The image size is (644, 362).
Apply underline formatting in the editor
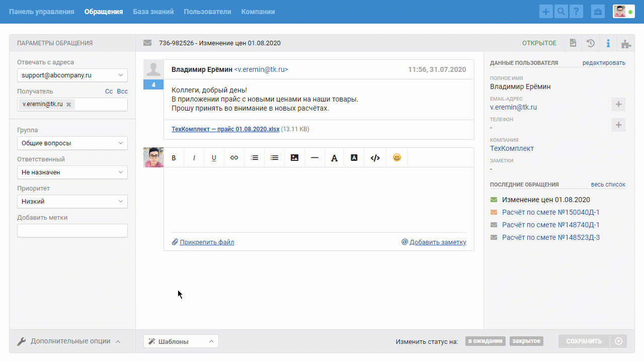point(214,157)
